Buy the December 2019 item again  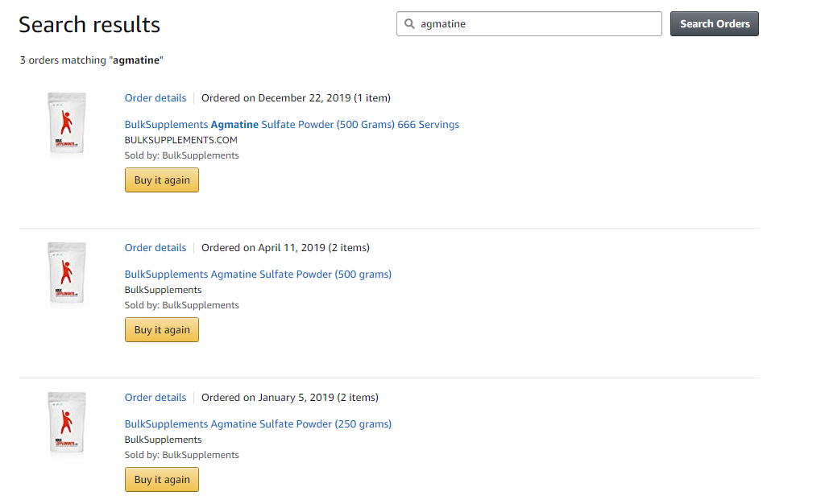(x=161, y=180)
